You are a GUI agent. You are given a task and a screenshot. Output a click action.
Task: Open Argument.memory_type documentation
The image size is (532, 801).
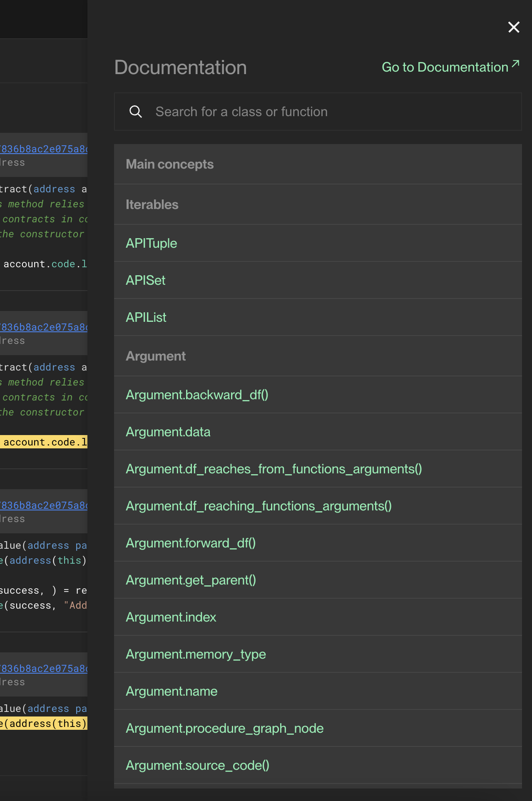tap(196, 654)
